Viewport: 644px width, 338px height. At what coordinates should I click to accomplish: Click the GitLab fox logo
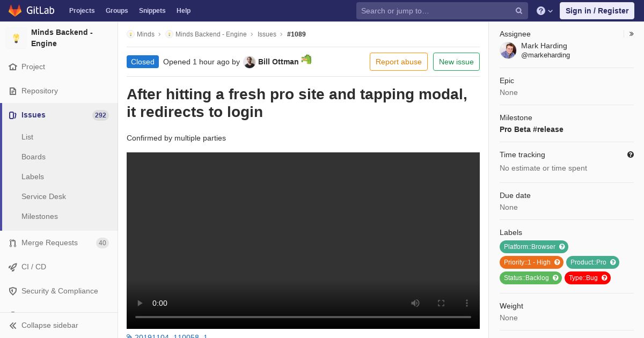point(15,10)
